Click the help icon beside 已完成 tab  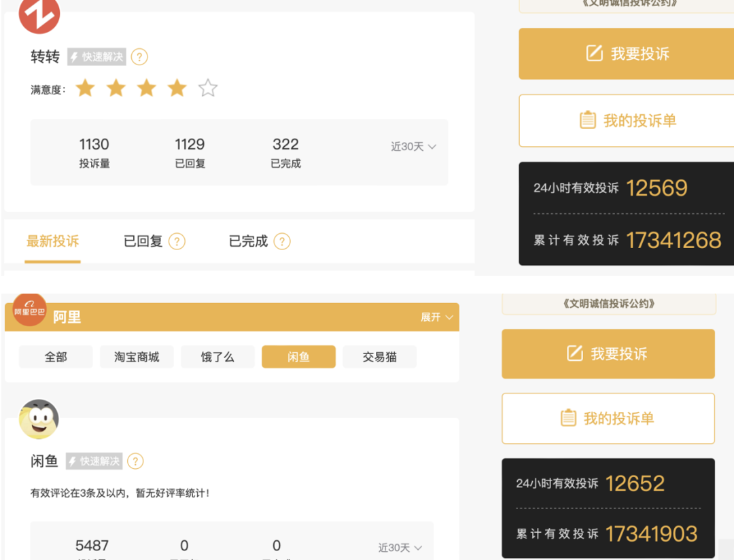(x=282, y=241)
